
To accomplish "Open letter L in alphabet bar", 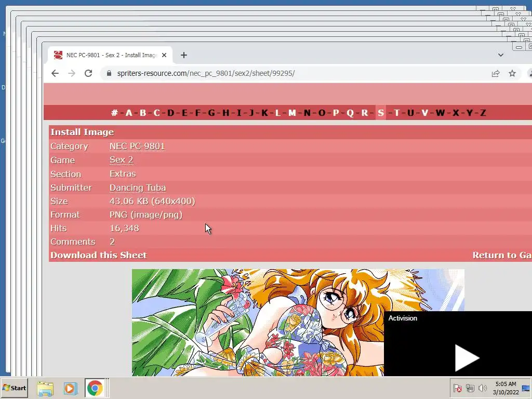I will pyautogui.click(x=277, y=113).
